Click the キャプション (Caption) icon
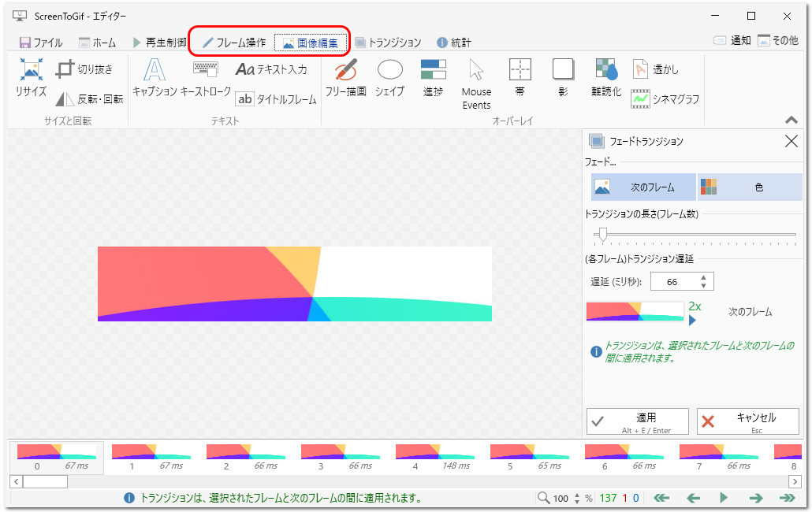This screenshot has width=812, height=512. (x=155, y=79)
